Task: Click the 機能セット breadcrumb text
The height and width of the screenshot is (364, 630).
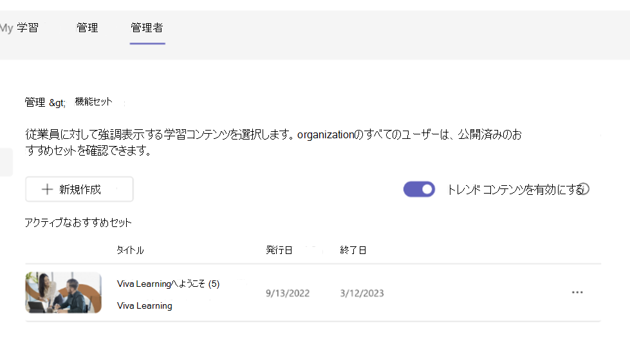Action: (x=93, y=102)
